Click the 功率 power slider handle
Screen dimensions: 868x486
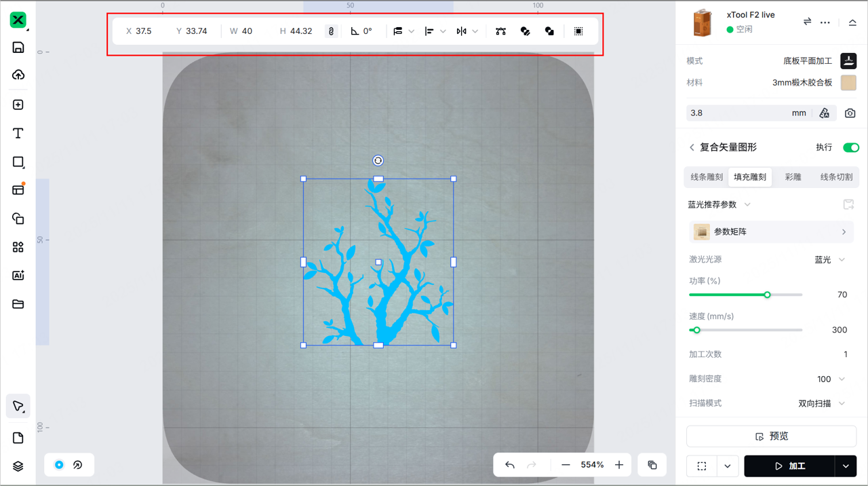tap(767, 295)
